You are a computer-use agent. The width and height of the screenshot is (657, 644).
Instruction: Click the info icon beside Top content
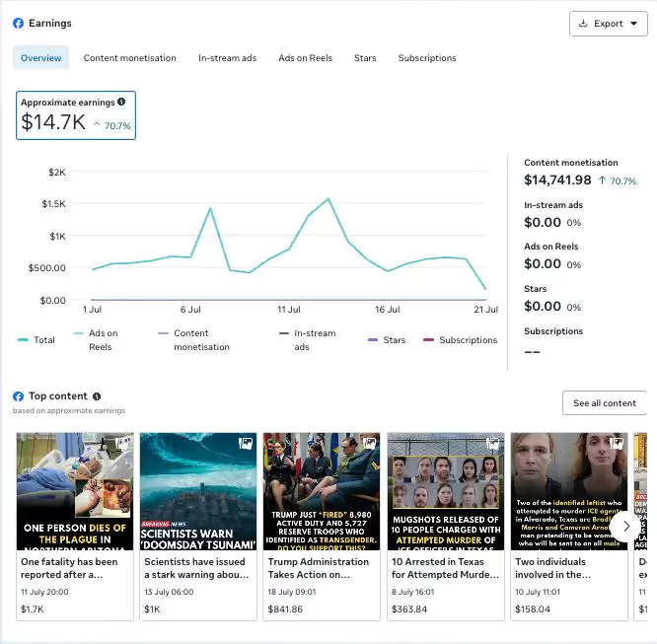click(97, 396)
